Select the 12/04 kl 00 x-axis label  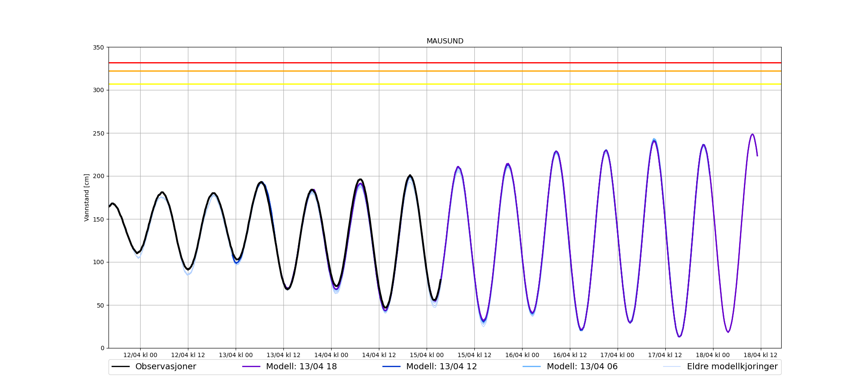(x=140, y=355)
